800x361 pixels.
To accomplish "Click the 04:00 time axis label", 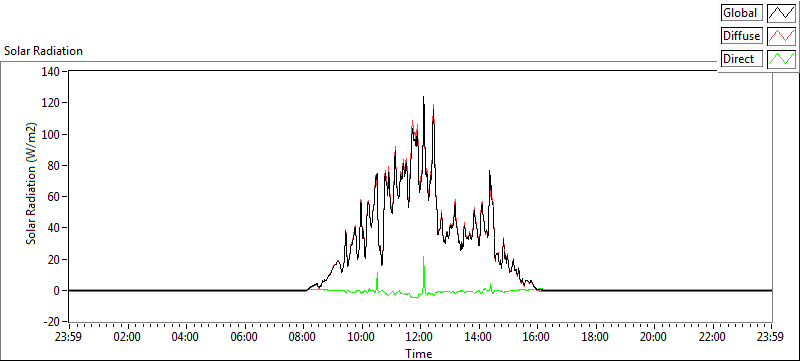I will tap(186, 337).
